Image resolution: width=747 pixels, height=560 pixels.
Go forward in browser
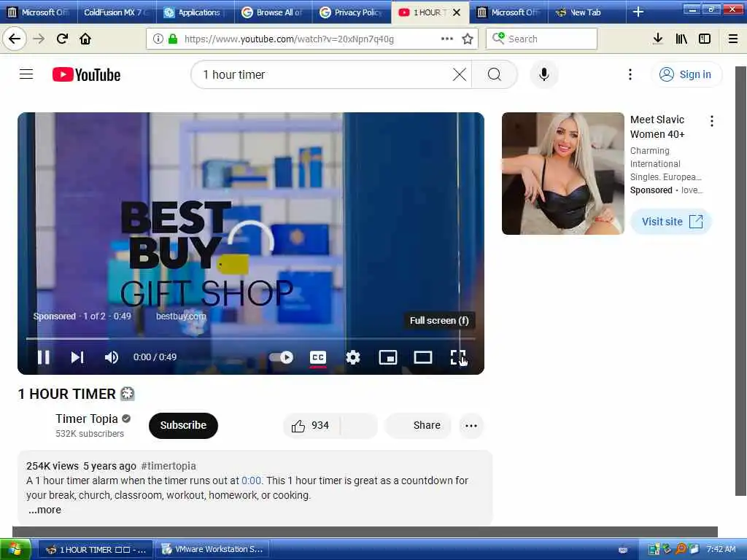[39, 39]
